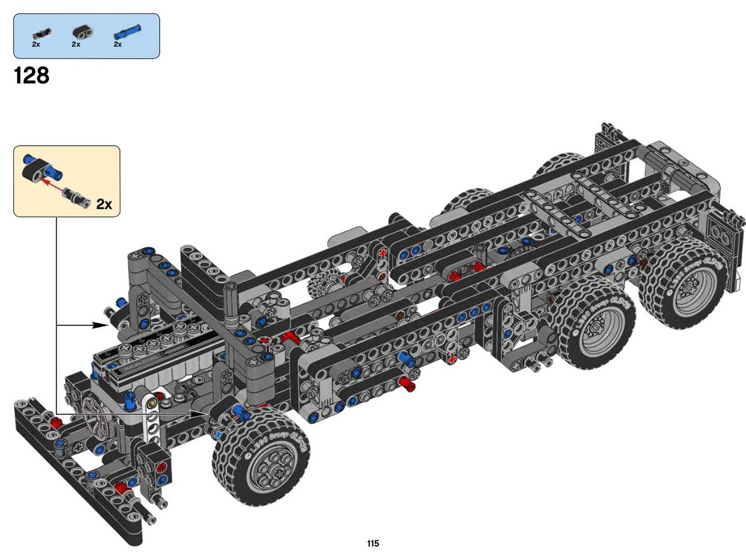Click the page number 115
This screenshot has height=560, width=746.
tap(373, 543)
